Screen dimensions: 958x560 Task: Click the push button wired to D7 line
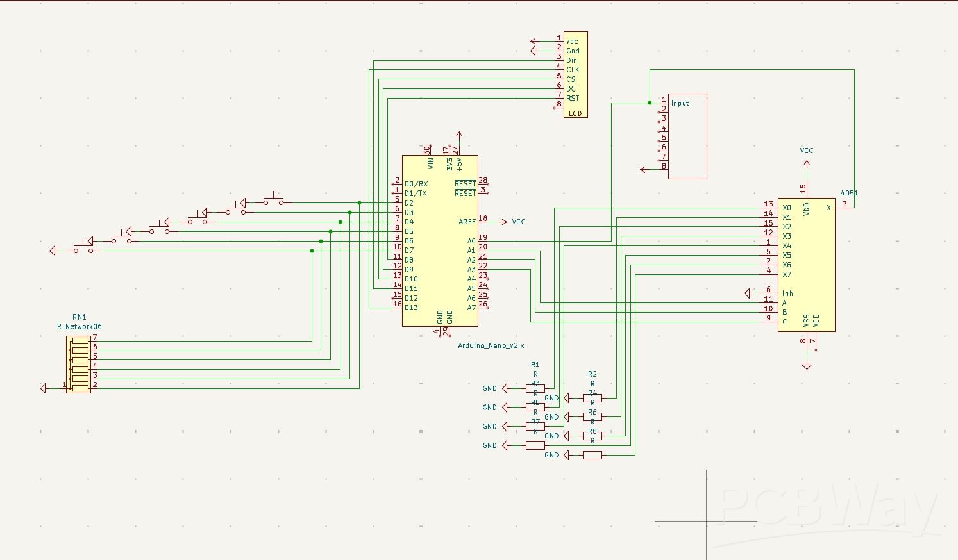pos(84,247)
